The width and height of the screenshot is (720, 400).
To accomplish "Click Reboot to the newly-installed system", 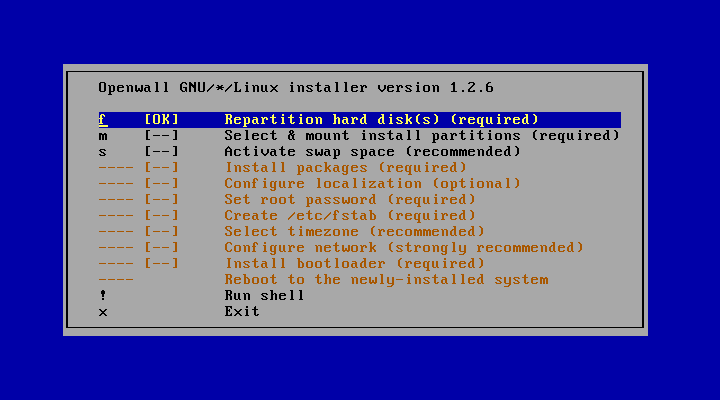I will point(386,280).
